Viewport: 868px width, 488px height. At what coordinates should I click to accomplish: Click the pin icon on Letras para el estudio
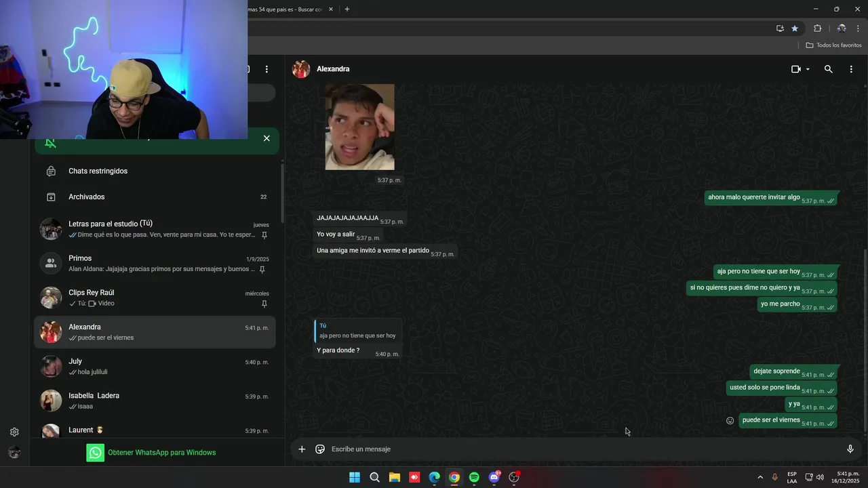264,235
